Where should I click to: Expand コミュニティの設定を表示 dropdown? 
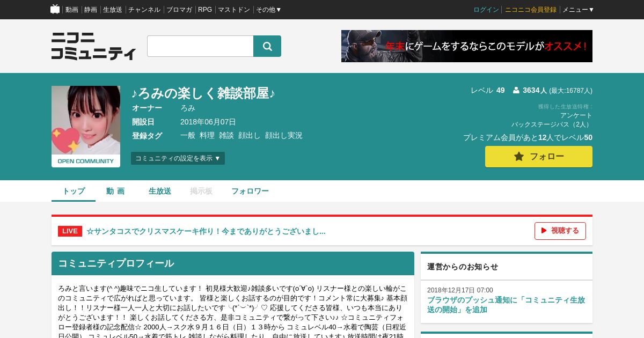click(x=178, y=158)
